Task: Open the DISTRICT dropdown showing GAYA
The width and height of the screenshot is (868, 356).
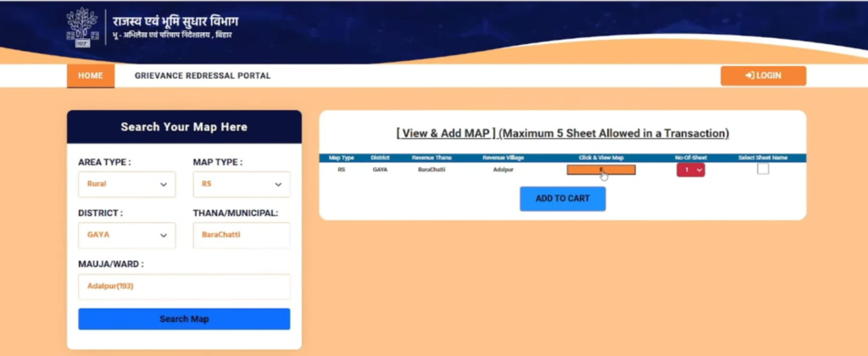Action: click(126, 235)
